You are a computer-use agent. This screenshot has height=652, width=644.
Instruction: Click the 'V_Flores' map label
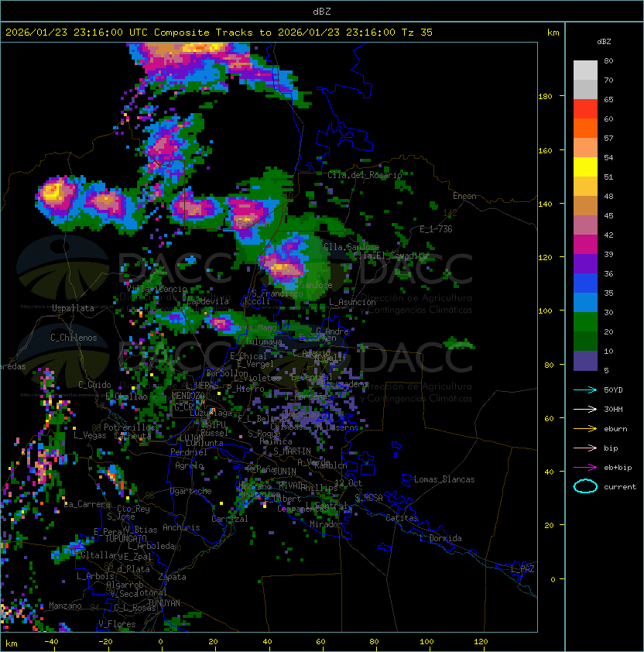(x=117, y=624)
